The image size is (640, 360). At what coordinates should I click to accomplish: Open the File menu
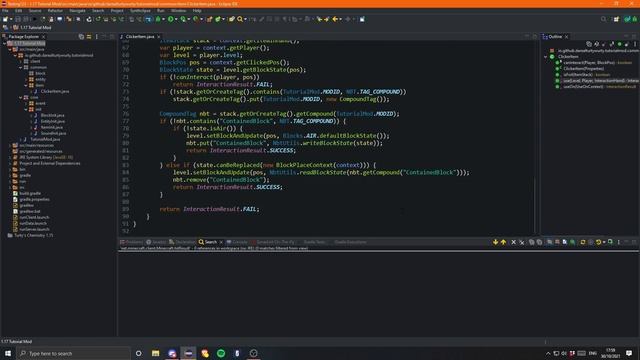click(x=5, y=11)
